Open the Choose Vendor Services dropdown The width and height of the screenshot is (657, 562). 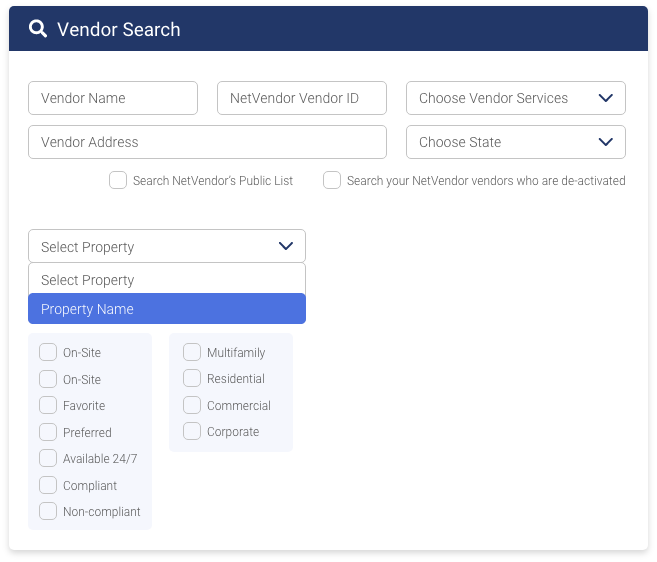pyautogui.click(x=516, y=98)
